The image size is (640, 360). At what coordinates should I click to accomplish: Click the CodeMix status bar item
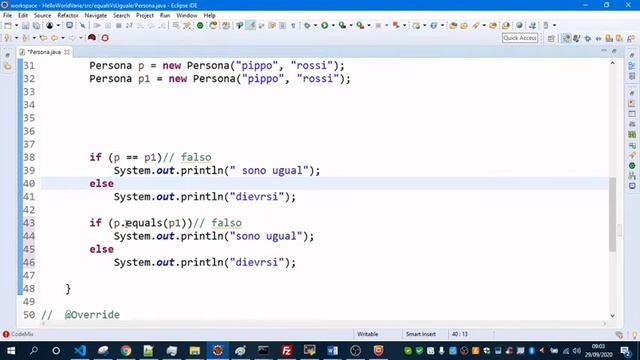[18, 334]
